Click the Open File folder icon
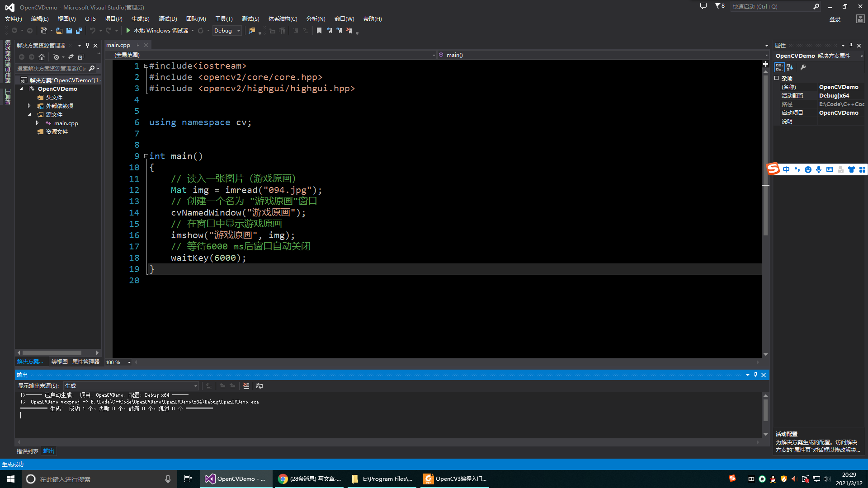Viewport: 868px width, 488px height. coord(59,31)
